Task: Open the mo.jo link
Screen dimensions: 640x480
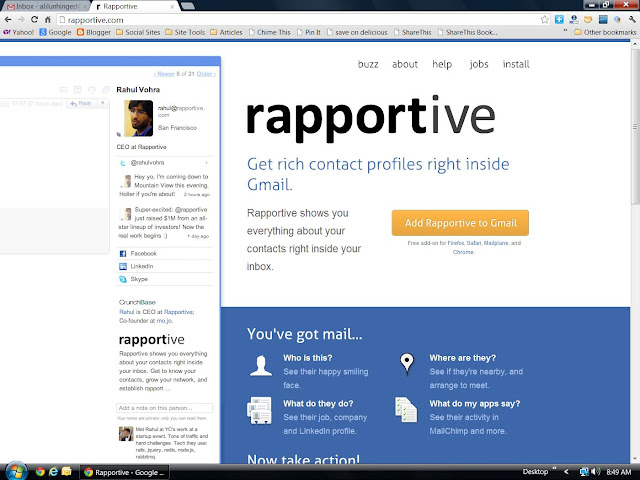Action: click(164, 321)
